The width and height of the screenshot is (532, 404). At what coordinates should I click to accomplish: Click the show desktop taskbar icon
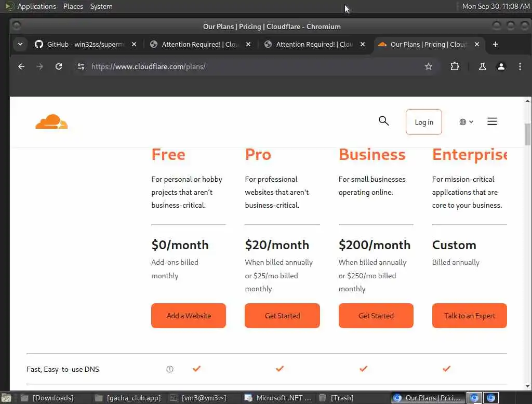(6, 398)
